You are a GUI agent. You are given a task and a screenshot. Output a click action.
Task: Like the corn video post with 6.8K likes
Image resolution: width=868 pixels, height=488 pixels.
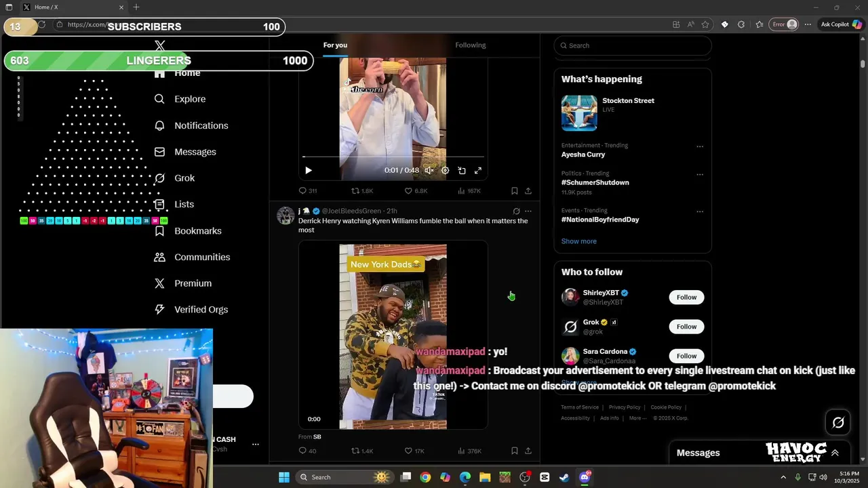tap(416, 191)
